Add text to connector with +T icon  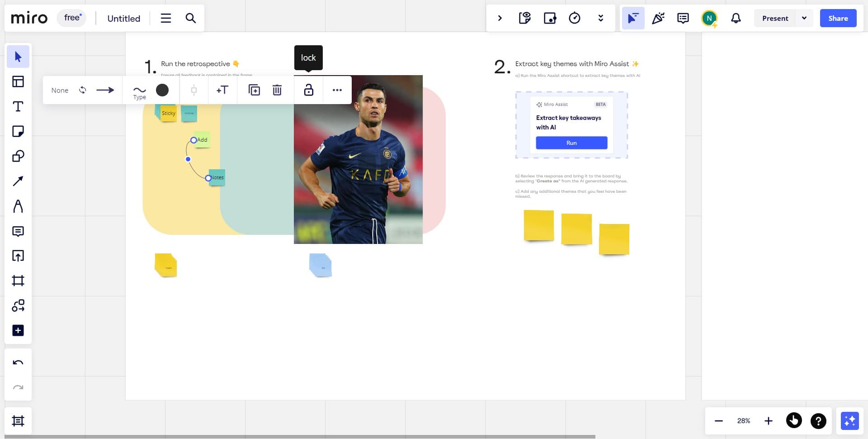coord(222,90)
